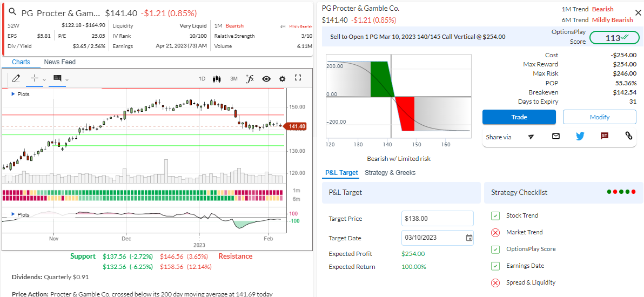Close the trade idea panel X

point(638,13)
